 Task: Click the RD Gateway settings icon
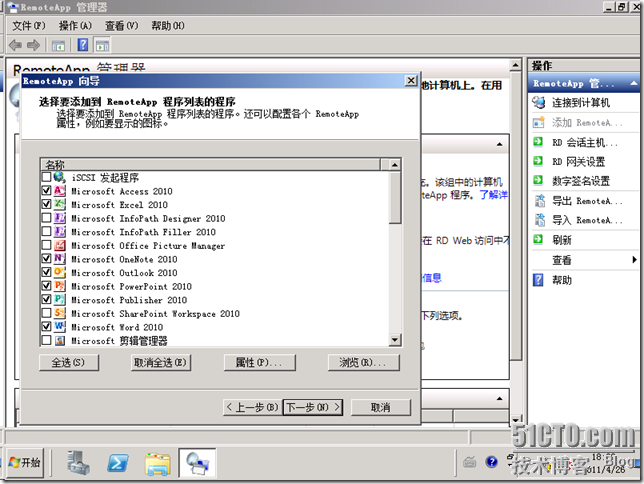(x=538, y=161)
